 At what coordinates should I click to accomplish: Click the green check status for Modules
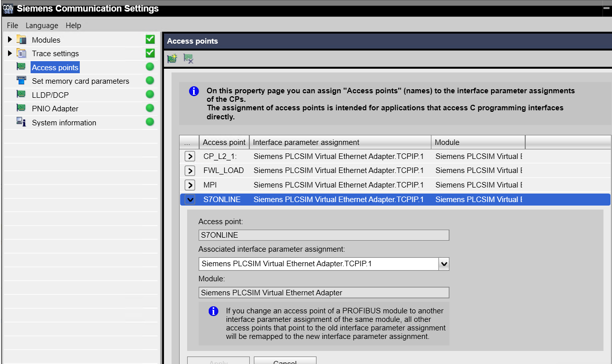coord(150,39)
